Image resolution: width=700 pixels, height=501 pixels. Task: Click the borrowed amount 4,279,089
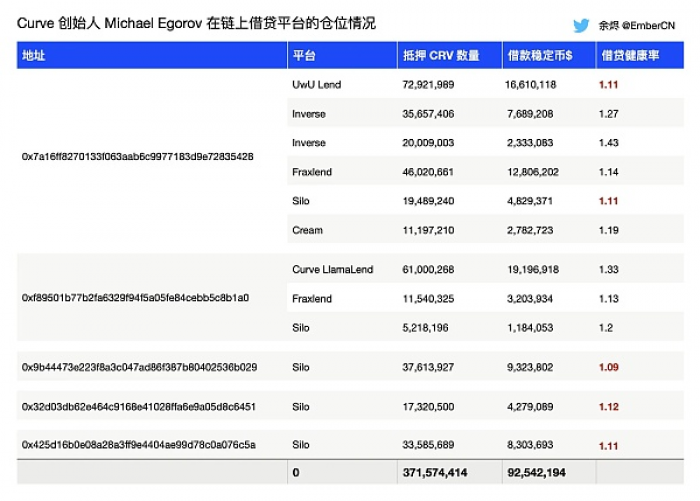pyautogui.click(x=530, y=407)
